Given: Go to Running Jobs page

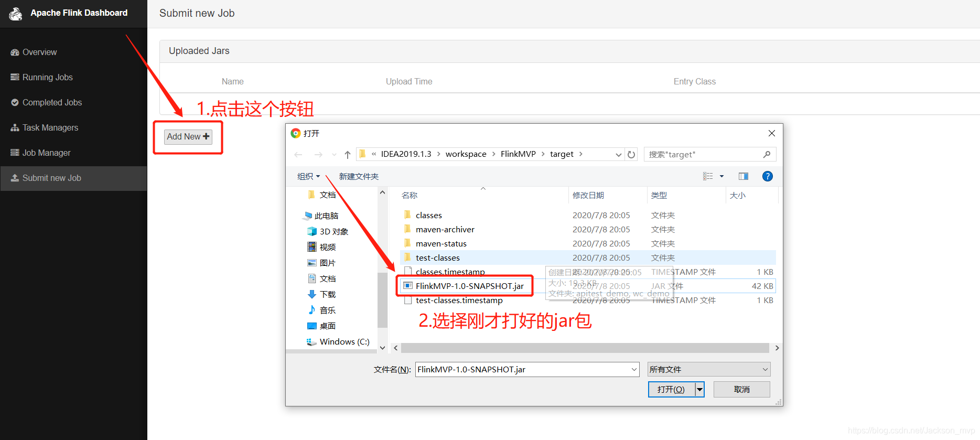Looking at the screenshot, I should click(x=41, y=77).
